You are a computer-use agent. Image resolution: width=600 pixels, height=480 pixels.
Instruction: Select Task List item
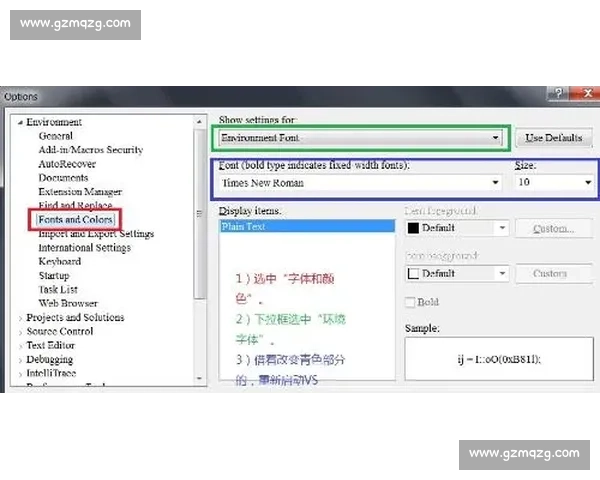click(x=58, y=289)
